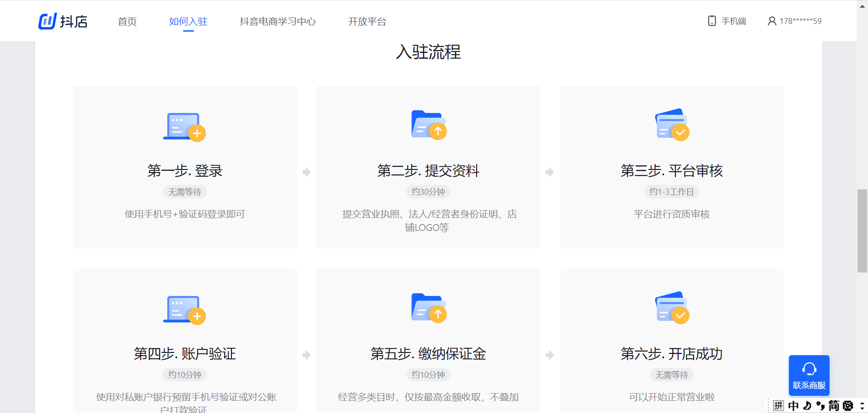Toggle the moon half-width icon in IME bar

click(807, 405)
